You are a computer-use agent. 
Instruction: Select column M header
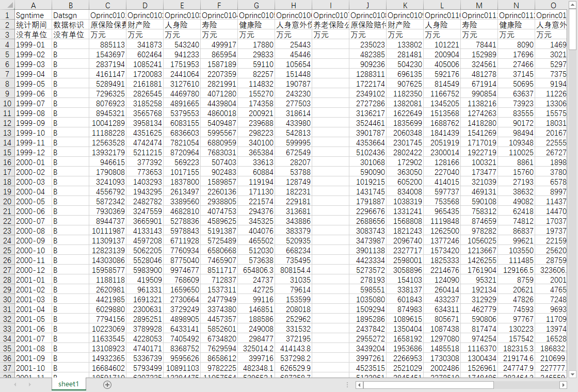pos(479,5)
